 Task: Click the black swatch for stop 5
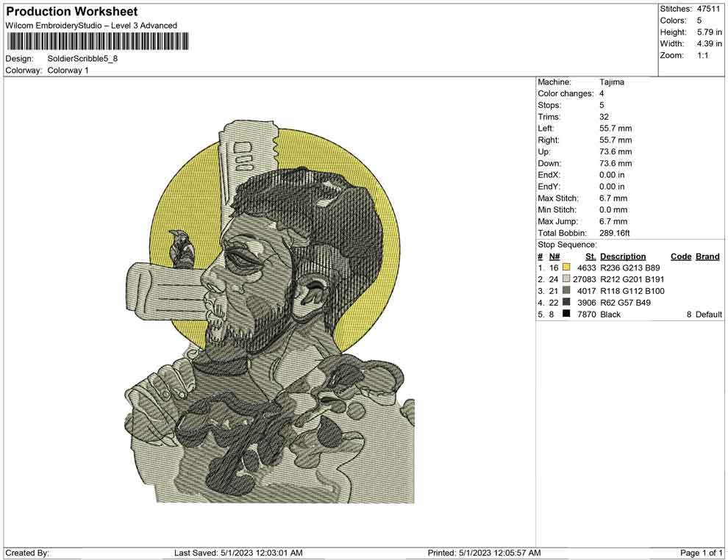coord(566,314)
